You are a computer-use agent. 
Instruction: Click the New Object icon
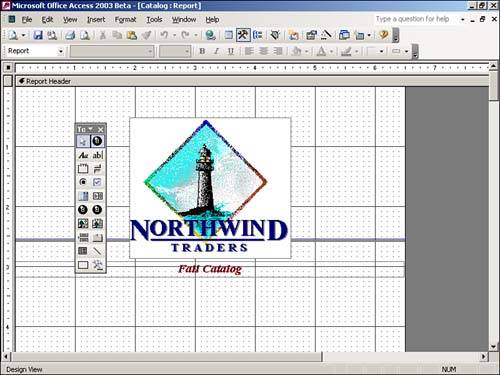tap(360, 35)
